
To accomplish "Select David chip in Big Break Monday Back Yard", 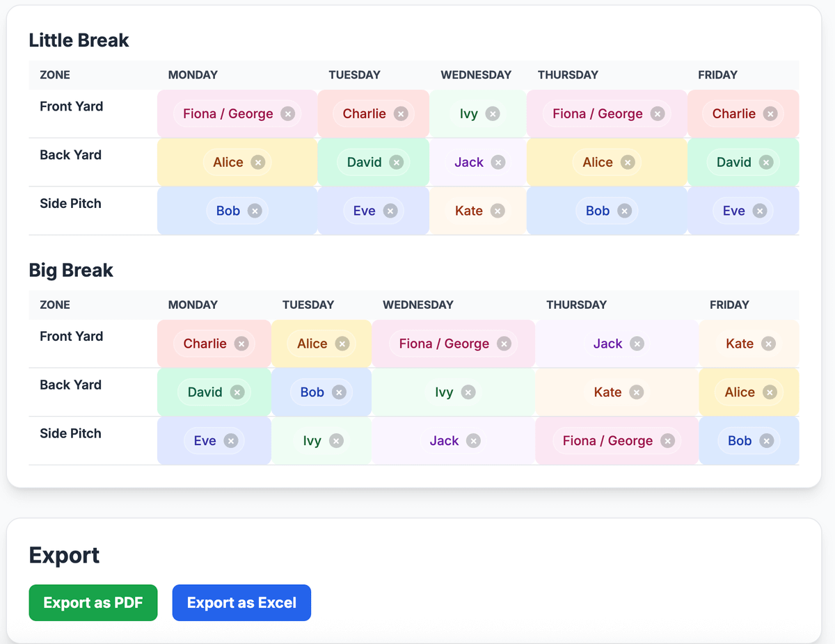I will point(205,392).
